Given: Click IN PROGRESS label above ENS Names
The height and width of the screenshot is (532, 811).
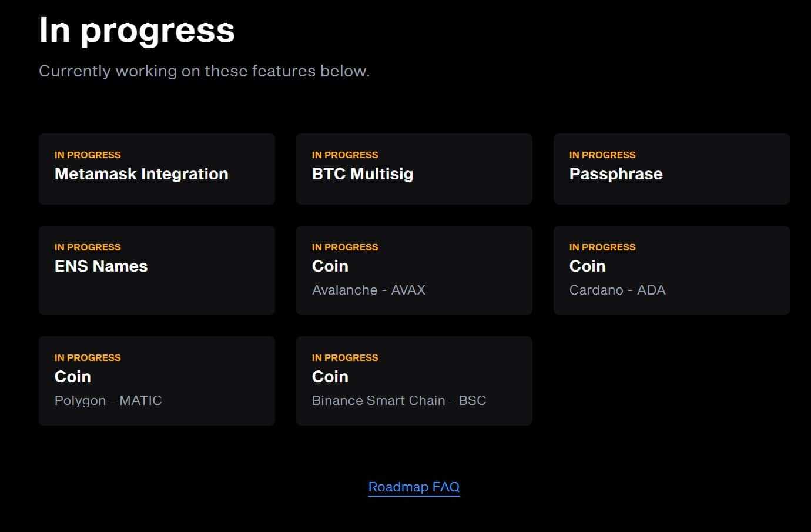Looking at the screenshot, I should [88, 247].
